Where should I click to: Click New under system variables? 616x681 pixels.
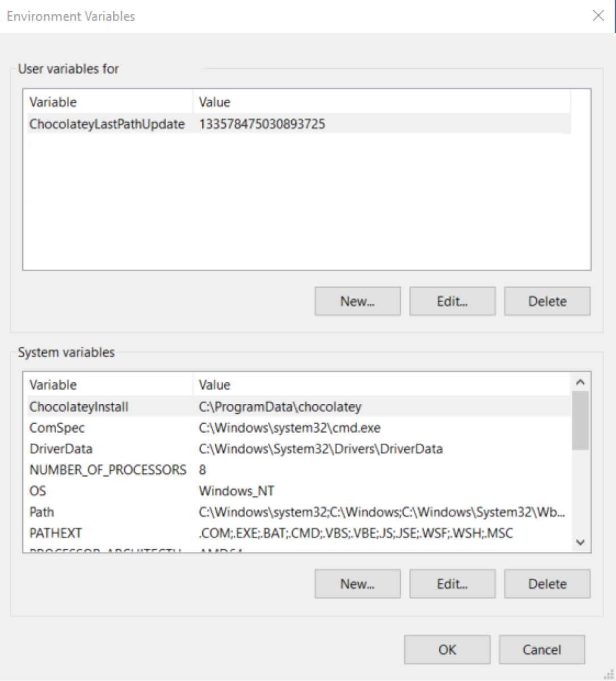357,583
